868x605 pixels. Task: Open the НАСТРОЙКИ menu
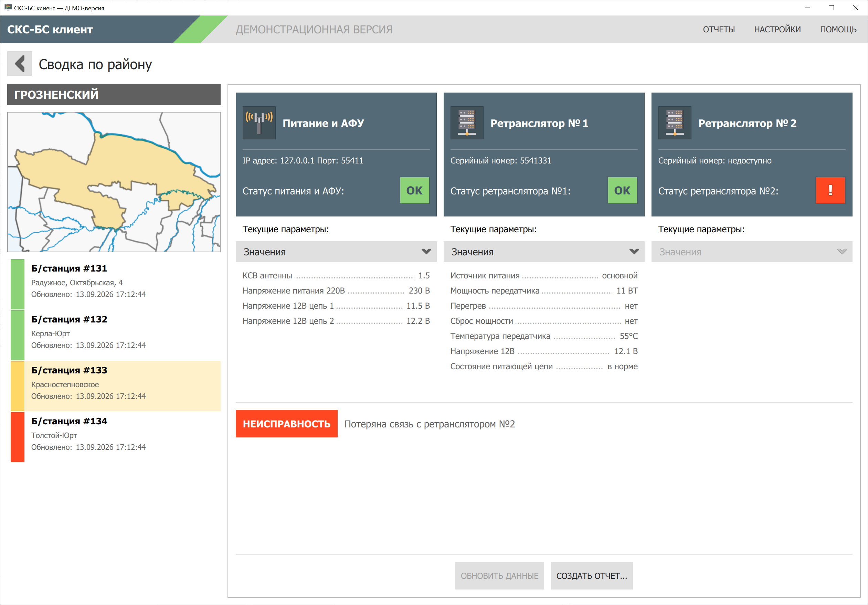[777, 30]
